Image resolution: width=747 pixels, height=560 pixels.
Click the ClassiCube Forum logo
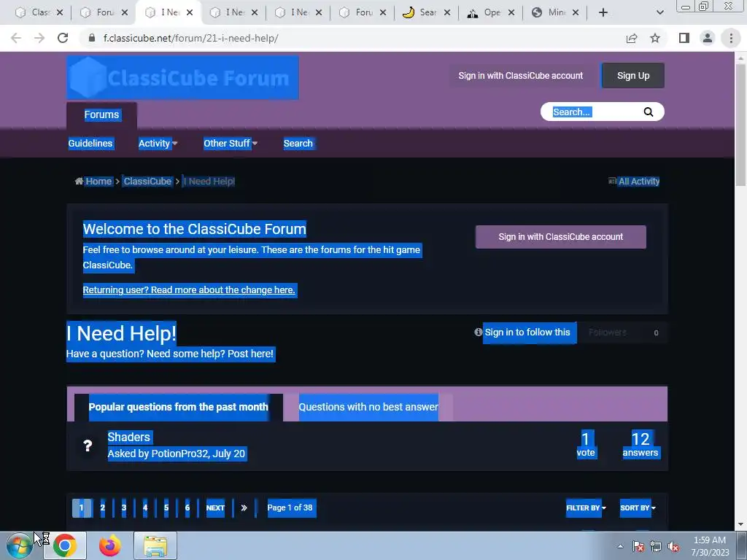(182, 77)
